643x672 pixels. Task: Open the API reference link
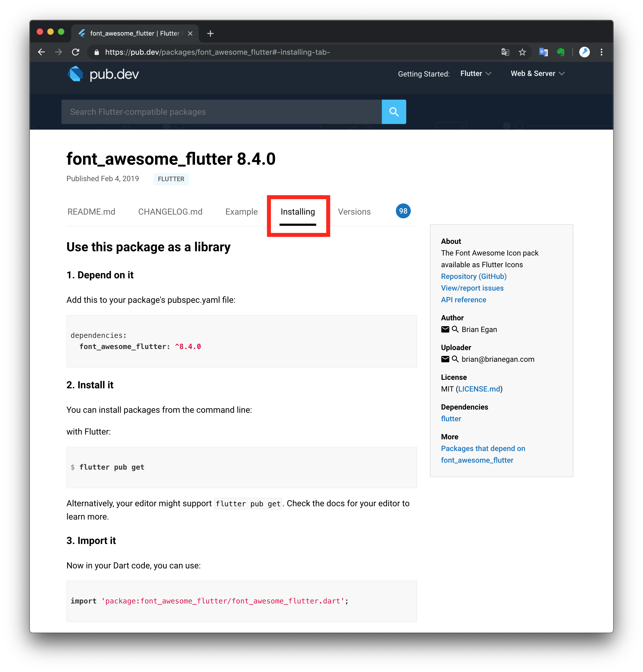click(x=463, y=300)
